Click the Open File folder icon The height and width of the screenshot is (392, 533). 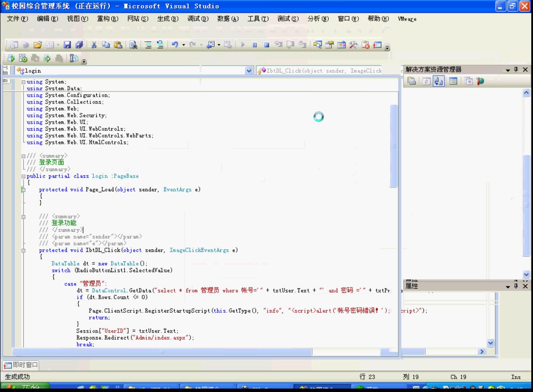[x=37, y=45]
